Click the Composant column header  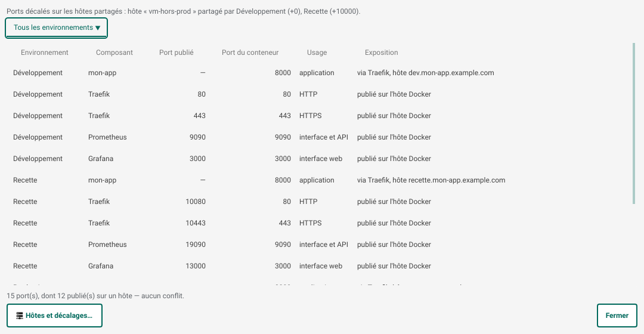[114, 52]
